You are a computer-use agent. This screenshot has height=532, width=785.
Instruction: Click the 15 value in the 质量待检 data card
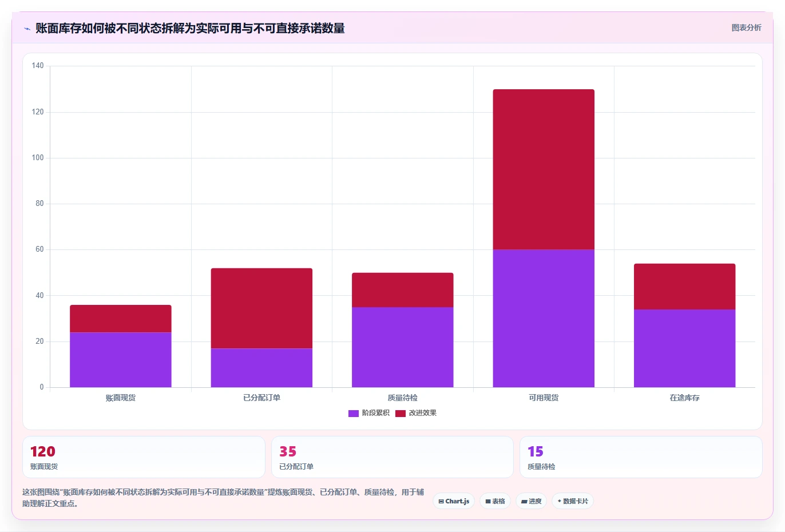(536, 451)
